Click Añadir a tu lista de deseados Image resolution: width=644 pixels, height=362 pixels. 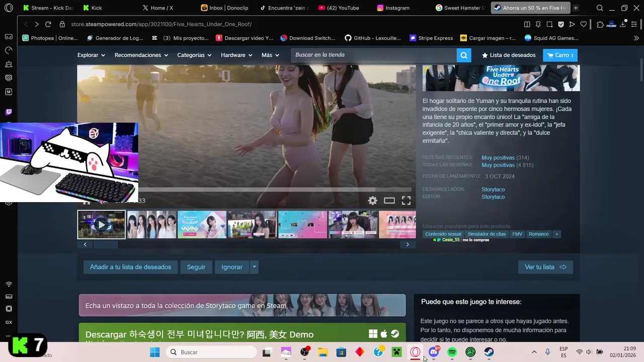(130, 267)
